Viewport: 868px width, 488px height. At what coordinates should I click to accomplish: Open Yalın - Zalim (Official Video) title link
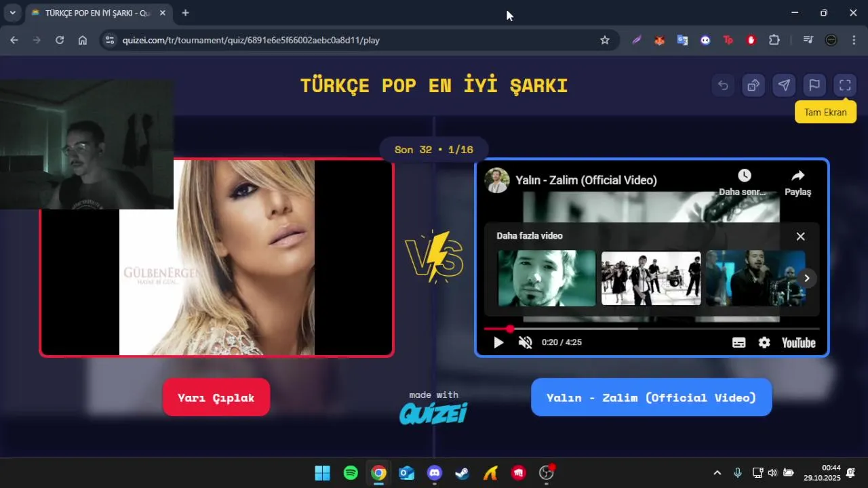pos(586,180)
